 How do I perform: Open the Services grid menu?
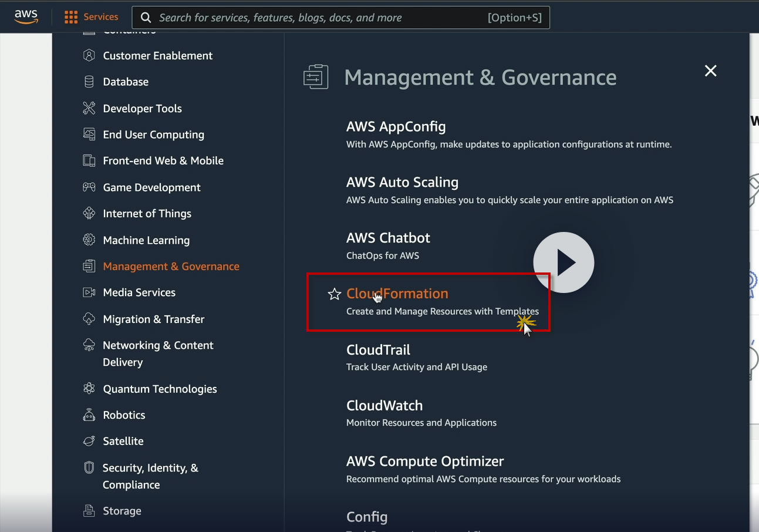coord(92,17)
